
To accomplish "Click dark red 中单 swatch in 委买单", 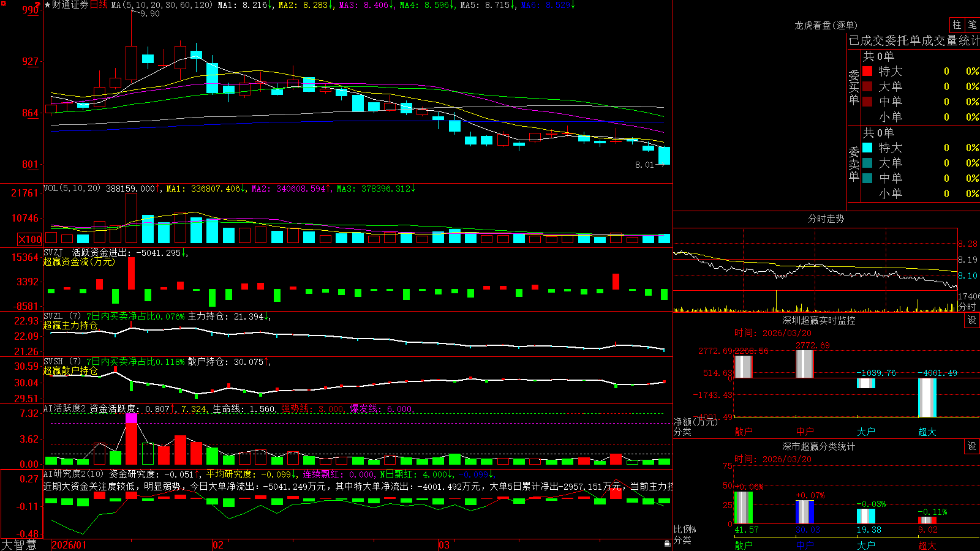I will click(867, 102).
